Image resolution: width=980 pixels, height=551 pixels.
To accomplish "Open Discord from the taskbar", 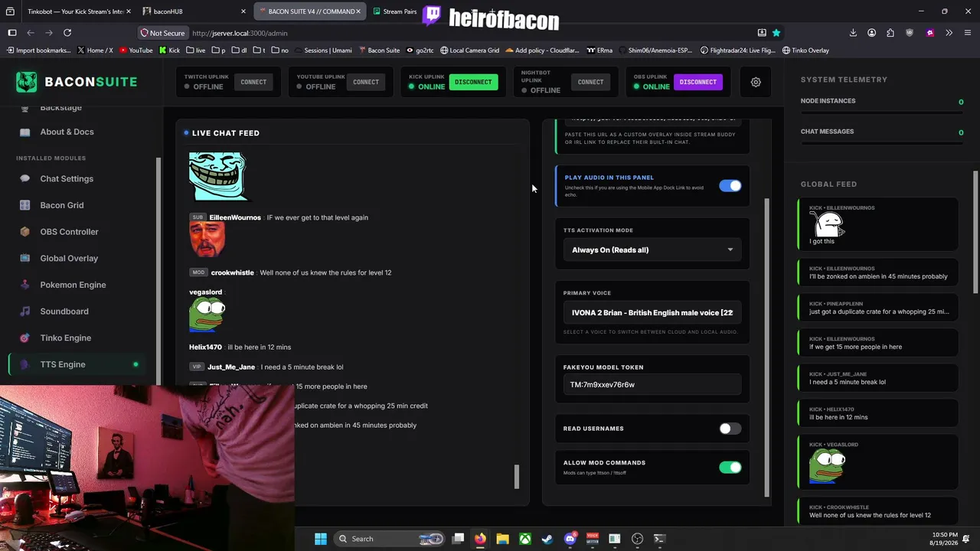I will pos(570,539).
